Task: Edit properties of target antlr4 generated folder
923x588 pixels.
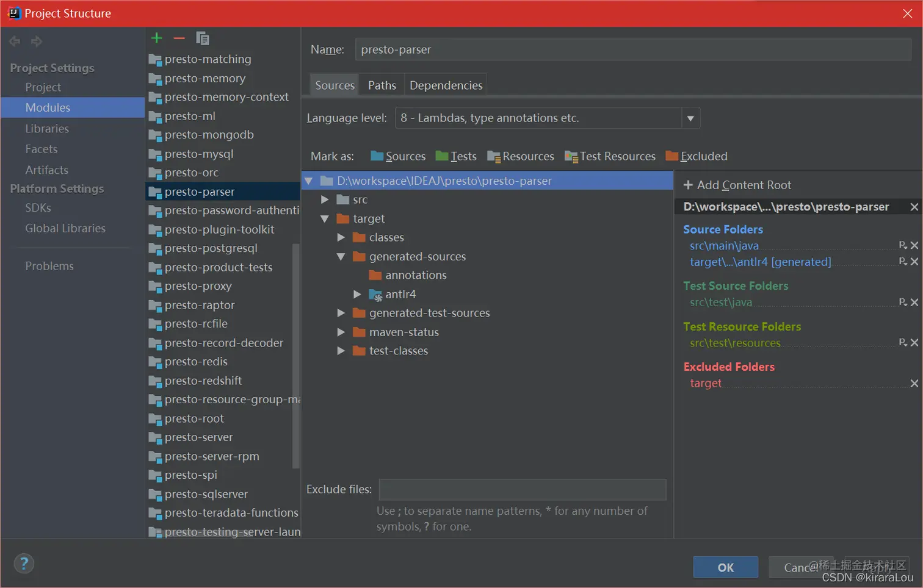Action: pyautogui.click(x=903, y=261)
